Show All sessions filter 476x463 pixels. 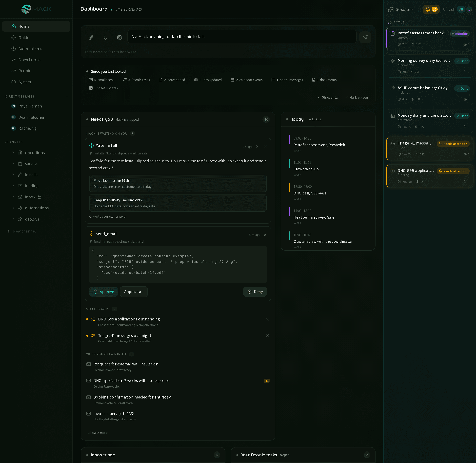pos(461,9)
